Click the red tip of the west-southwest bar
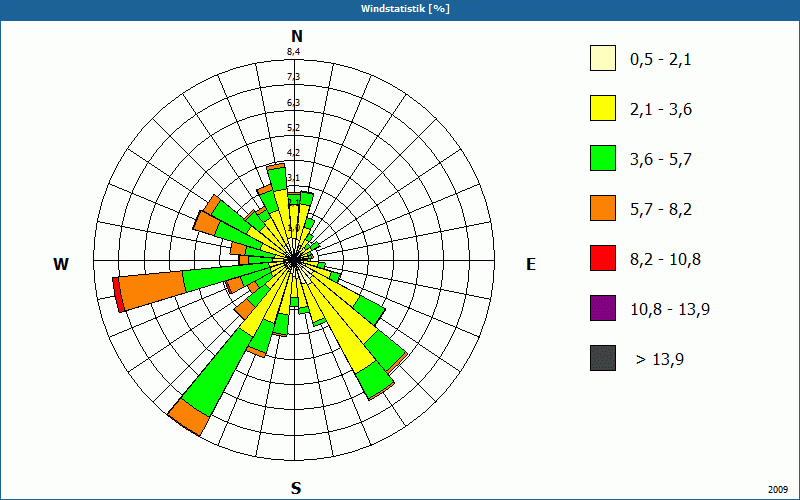The width and height of the screenshot is (800, 500). pyautogui.click(x=118, y=295)
